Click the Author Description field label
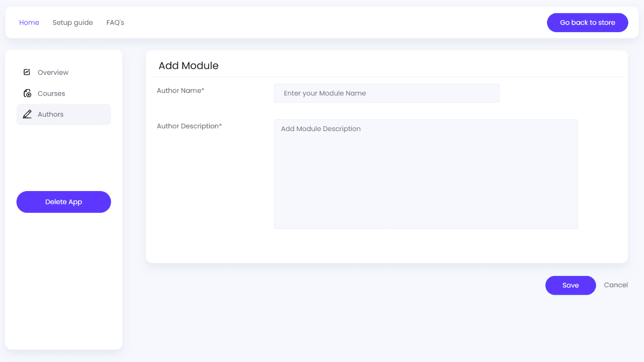The image size is (644, 362). click(x=188, y=126)
